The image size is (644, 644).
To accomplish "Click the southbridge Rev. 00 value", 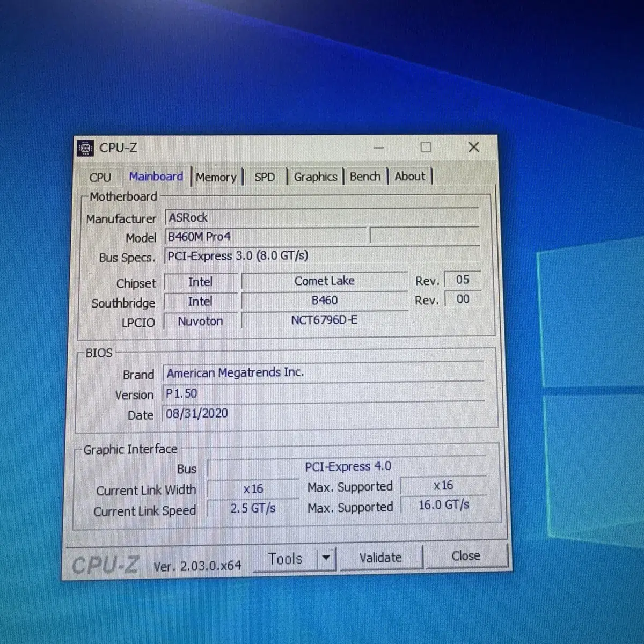I will 462,299.
